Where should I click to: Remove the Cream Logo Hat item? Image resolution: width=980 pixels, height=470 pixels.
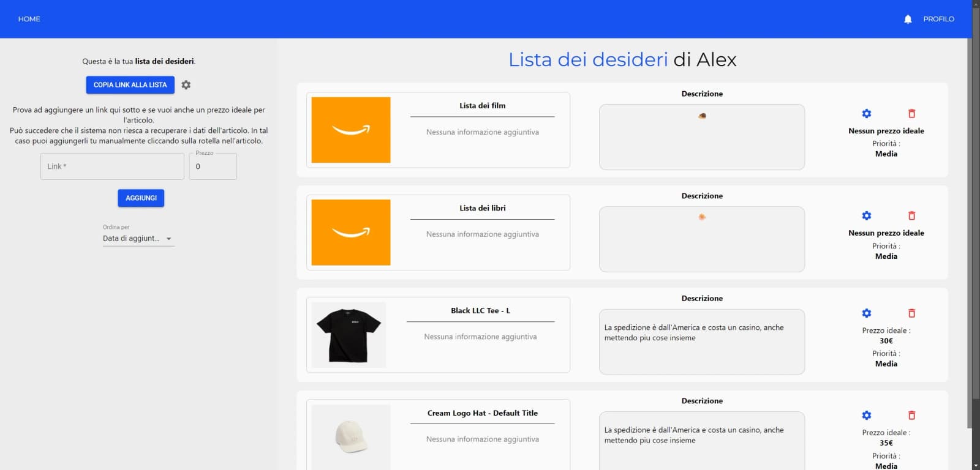[x=911, y=416]
